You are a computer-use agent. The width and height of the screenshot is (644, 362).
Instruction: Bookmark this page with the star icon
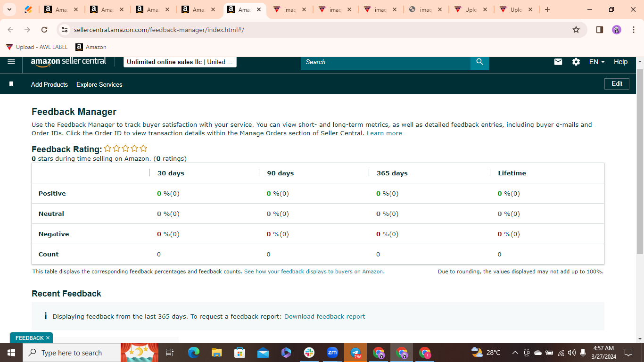[576, 30]
